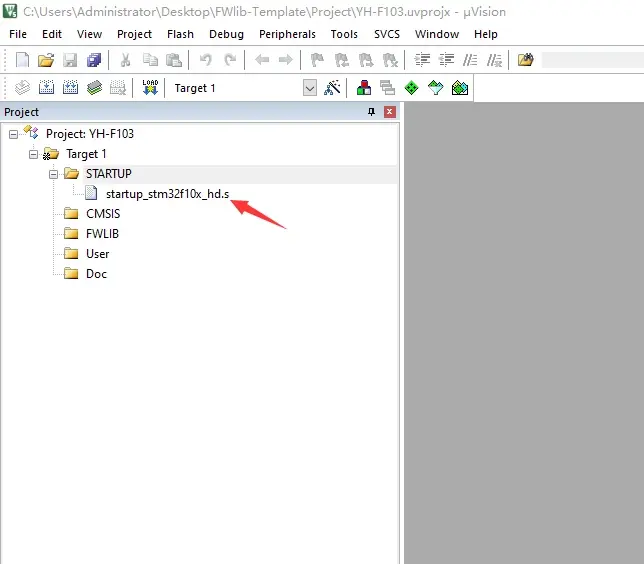Open the Pack Installer icon
644x564 pixels.
click(460, 87)
